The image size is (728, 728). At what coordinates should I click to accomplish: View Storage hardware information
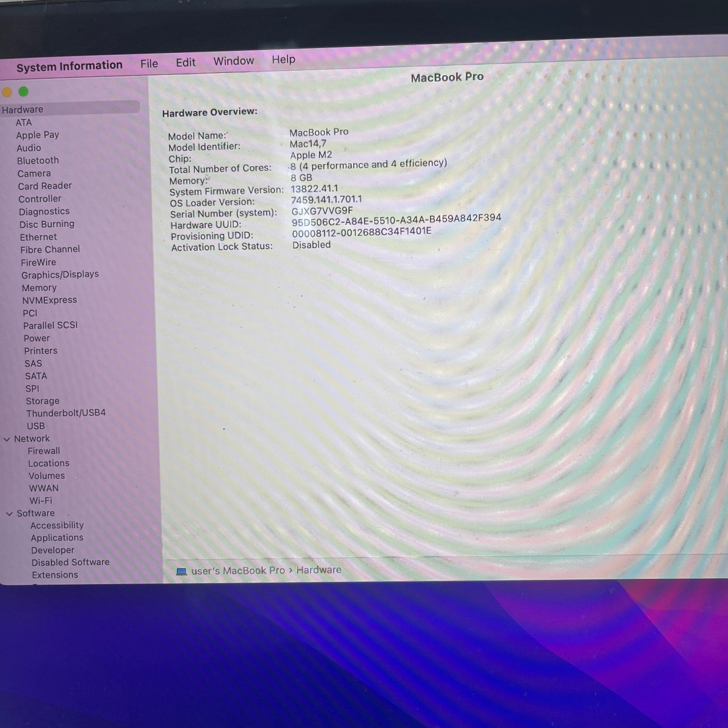tap(43, 401)
